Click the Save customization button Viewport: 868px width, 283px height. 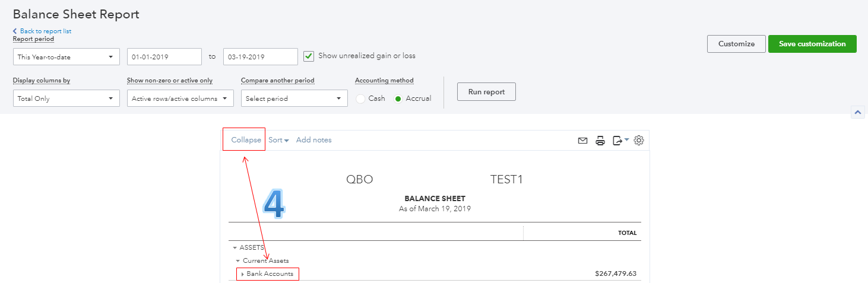(x=812, y=44)
